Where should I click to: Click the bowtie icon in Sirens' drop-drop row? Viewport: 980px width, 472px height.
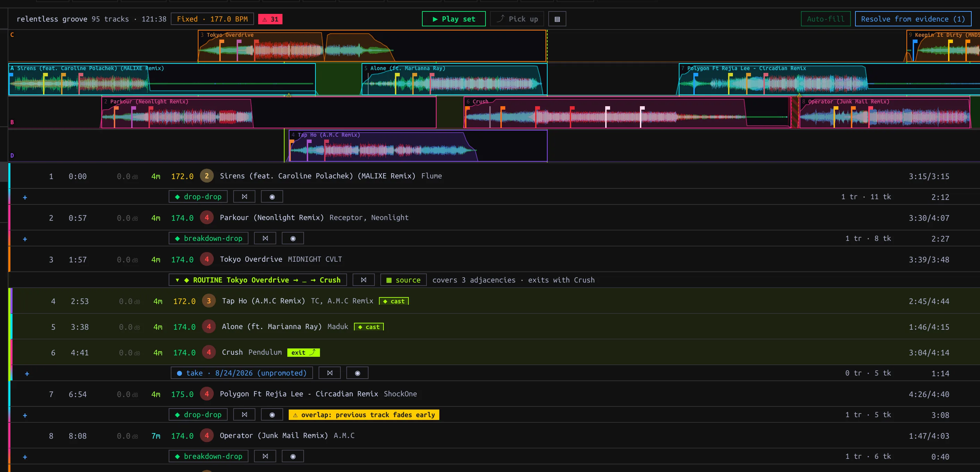(244, 197)
